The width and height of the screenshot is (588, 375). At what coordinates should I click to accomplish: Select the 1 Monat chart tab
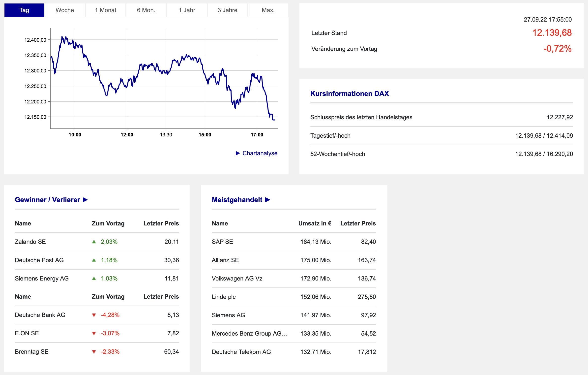[106, 10]
